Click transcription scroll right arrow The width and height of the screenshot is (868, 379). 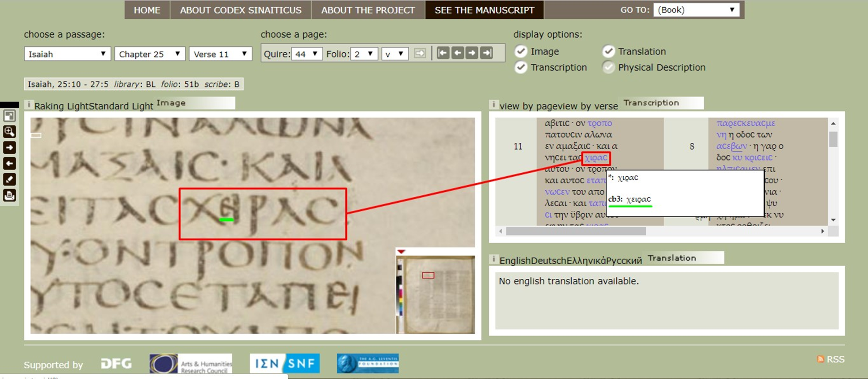click(x=823, y=231)
